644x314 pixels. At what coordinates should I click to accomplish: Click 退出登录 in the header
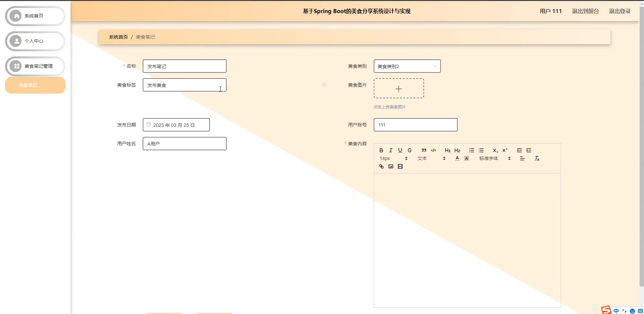(x=619, y=11)
